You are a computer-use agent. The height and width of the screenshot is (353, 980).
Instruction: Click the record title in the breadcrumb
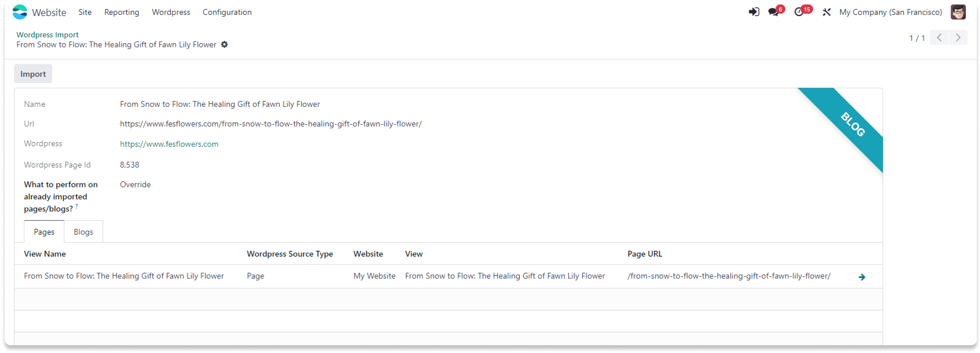click(x=116, y=44)
